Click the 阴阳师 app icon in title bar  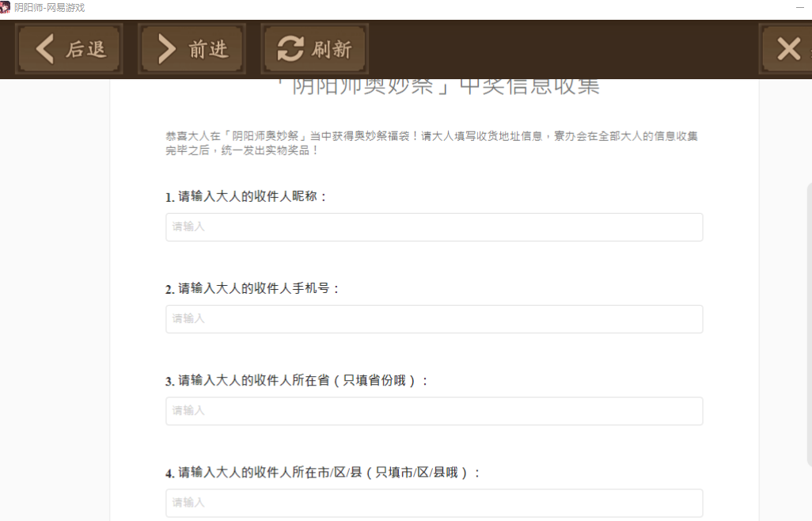(x=6, y=7)
